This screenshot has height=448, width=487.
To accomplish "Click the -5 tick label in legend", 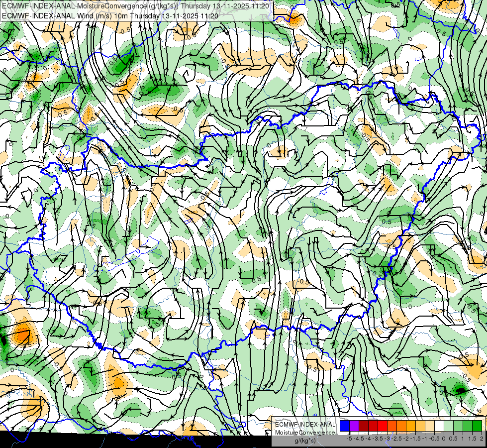I will pyautogui.click(x=349, y=439).
